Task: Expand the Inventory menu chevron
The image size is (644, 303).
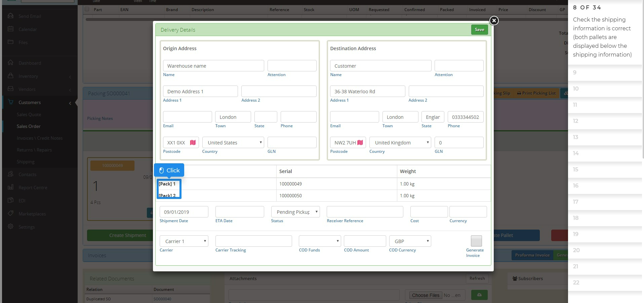Action: tap(70, 77)
